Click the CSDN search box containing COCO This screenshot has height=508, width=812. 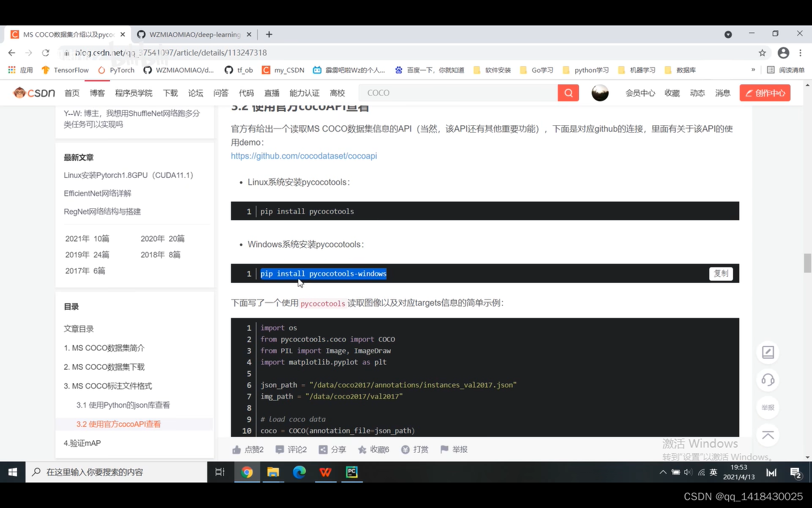pos(458,93)
